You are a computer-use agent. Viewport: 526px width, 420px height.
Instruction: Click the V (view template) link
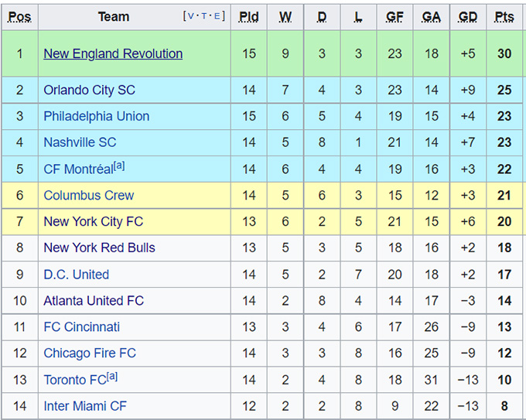[190, 16]
